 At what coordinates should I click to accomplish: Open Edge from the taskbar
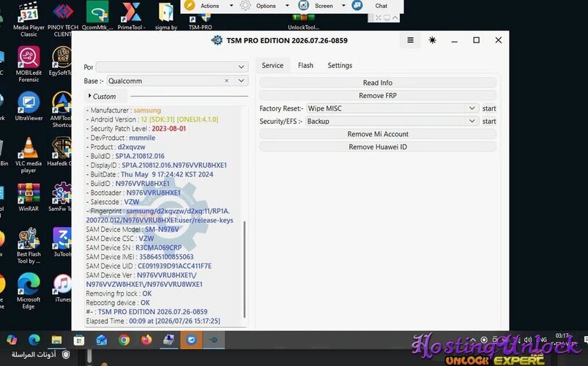pyautogui.click(x=34, y=340)
